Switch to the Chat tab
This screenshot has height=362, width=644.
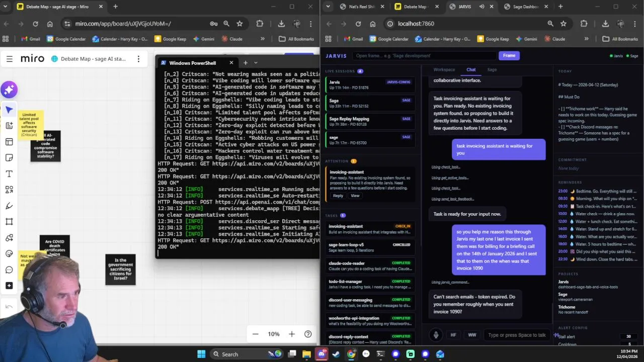point(471,70)
